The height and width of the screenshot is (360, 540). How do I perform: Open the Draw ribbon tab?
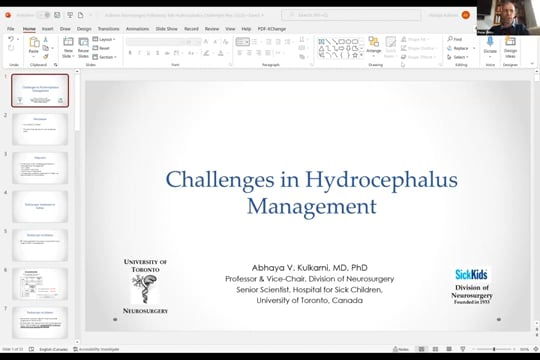click(65, 29)
